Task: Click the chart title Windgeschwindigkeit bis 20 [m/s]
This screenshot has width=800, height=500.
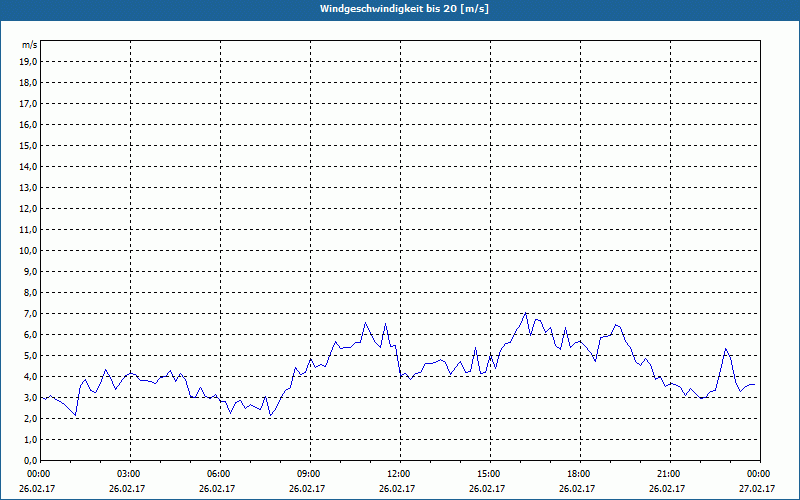Action: pos(404,9)
